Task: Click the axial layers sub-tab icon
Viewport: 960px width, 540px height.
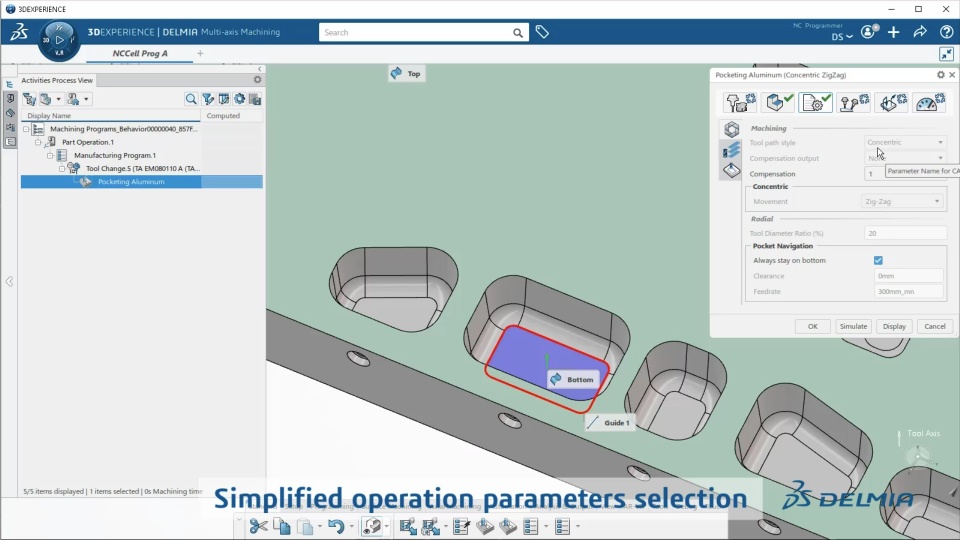Action: point(732,149)
